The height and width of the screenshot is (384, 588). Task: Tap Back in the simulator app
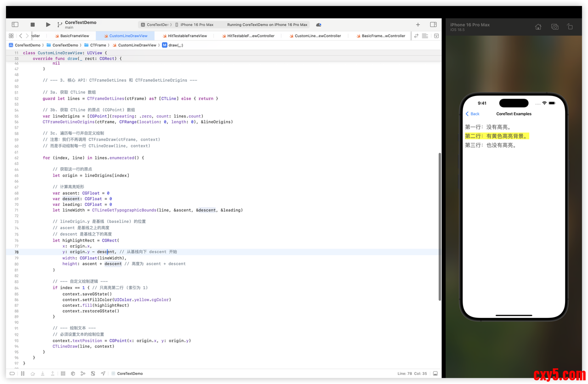coord(473,114)
